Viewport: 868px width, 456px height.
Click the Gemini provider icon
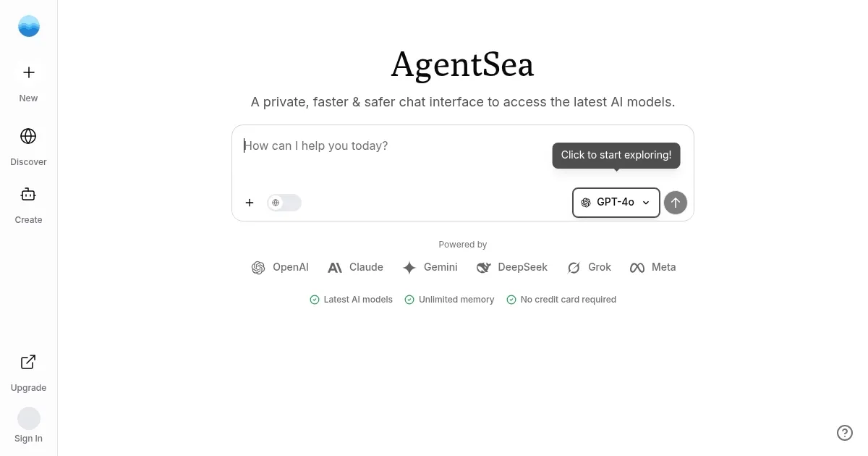(x=409, y=267)
